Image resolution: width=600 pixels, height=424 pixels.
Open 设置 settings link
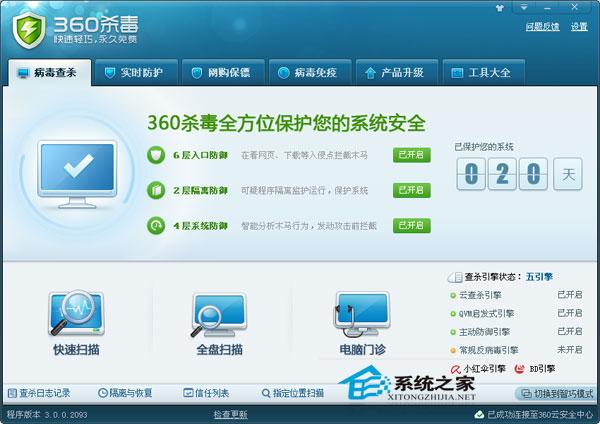point(579,27)
